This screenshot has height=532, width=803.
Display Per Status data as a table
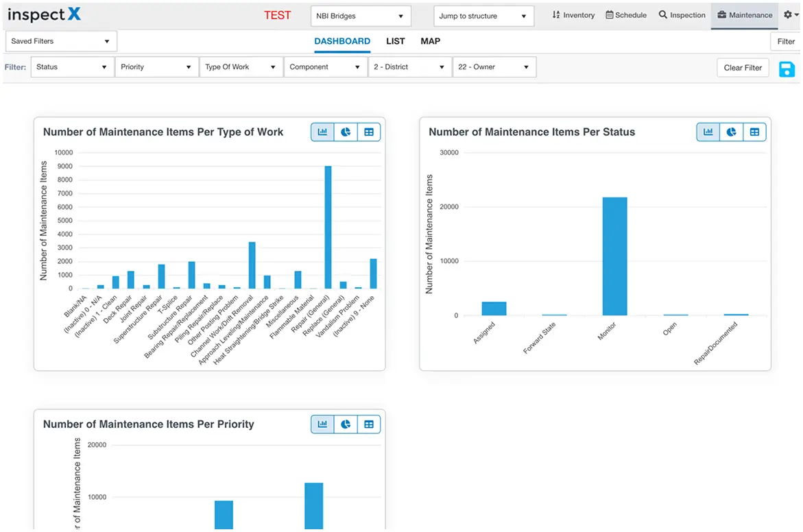coord(754,132)
